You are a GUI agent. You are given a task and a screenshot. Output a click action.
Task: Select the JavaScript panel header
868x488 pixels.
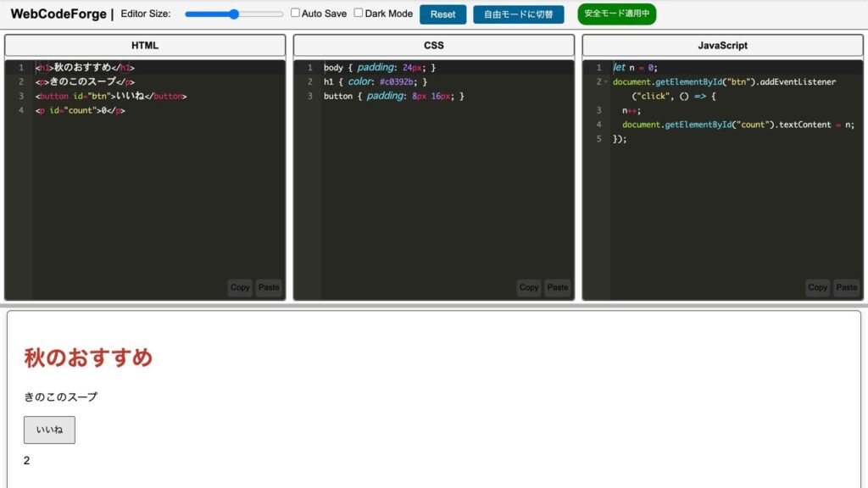point(722,46)
